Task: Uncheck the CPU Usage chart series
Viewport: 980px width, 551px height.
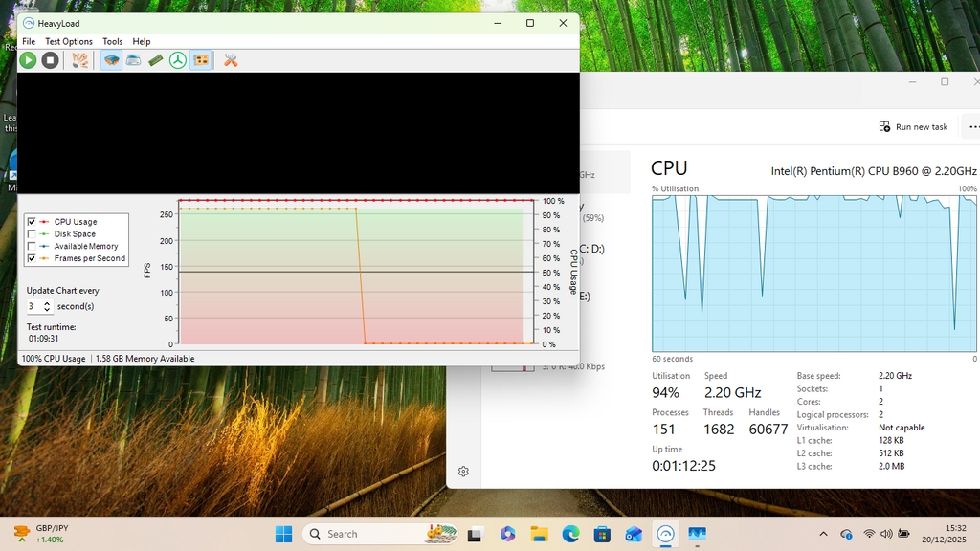Action: coord(32,222)
